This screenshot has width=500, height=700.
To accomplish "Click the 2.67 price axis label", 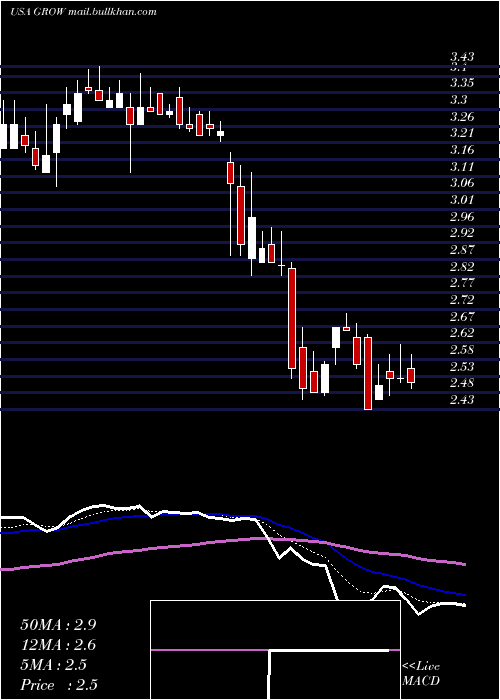I will coord(462,317).
